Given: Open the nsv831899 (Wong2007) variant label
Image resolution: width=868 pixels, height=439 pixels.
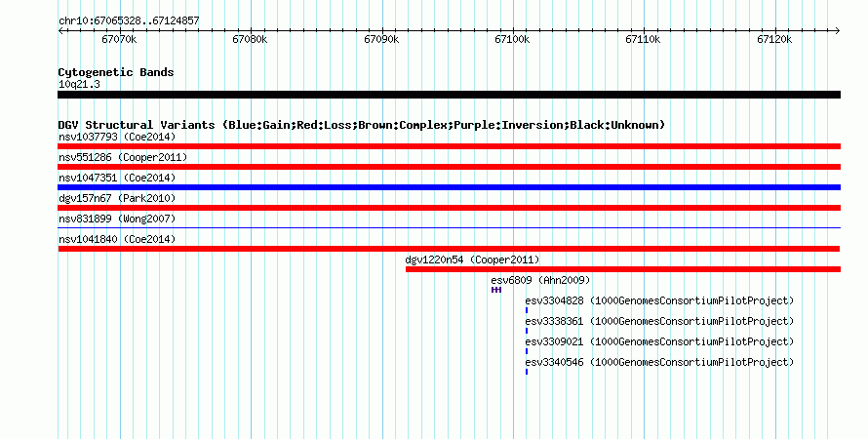Looking at the screenshot, I should [x=117, y=219].
